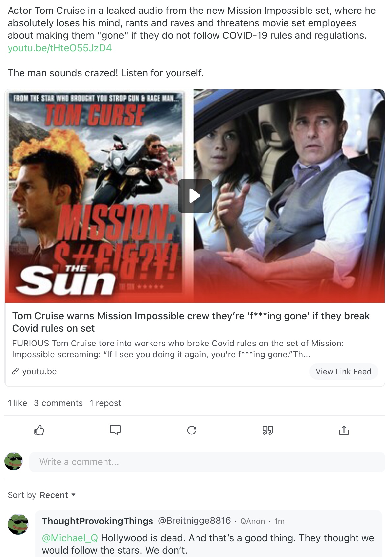This screenshot has width=392, height=557.
Task: Open the QAnon group label
Action: [253, 521]
